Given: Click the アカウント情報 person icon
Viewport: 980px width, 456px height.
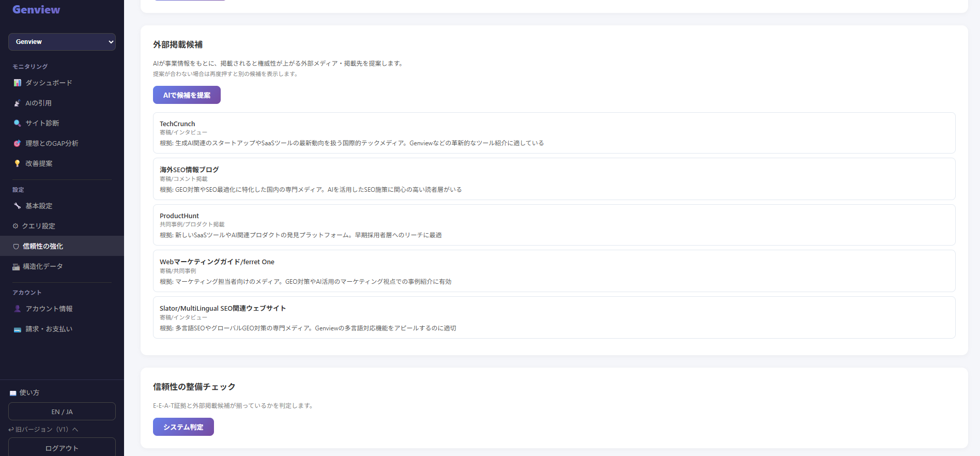Looking at the screenshot, I should 18,309.
